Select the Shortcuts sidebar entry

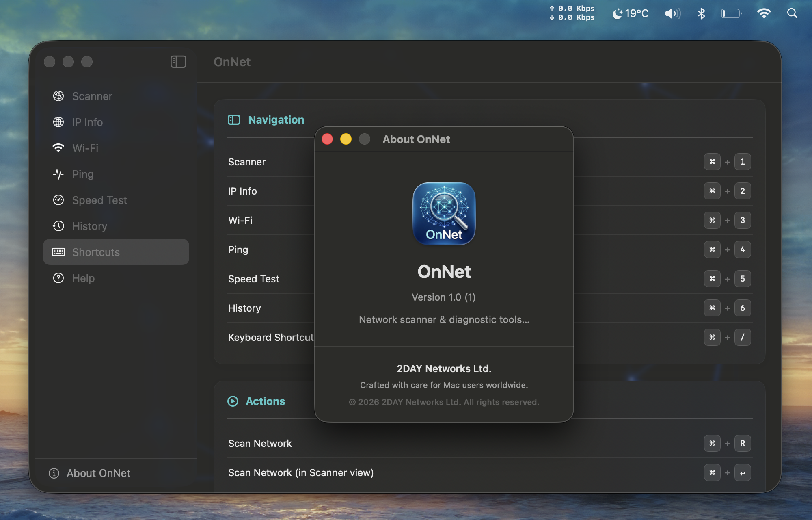[116, 252]
